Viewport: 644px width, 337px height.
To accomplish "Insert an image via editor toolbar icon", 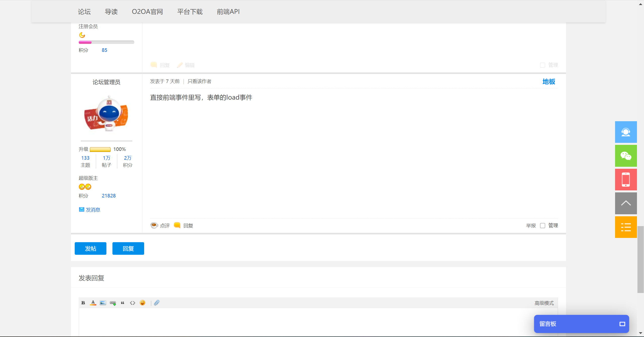I will click(103, 303).
